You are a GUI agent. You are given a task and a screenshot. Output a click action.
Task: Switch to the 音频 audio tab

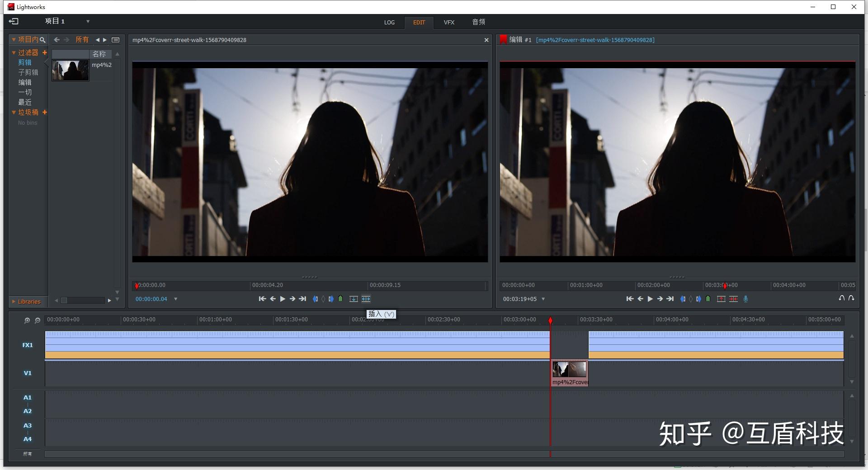pos(479,22)
